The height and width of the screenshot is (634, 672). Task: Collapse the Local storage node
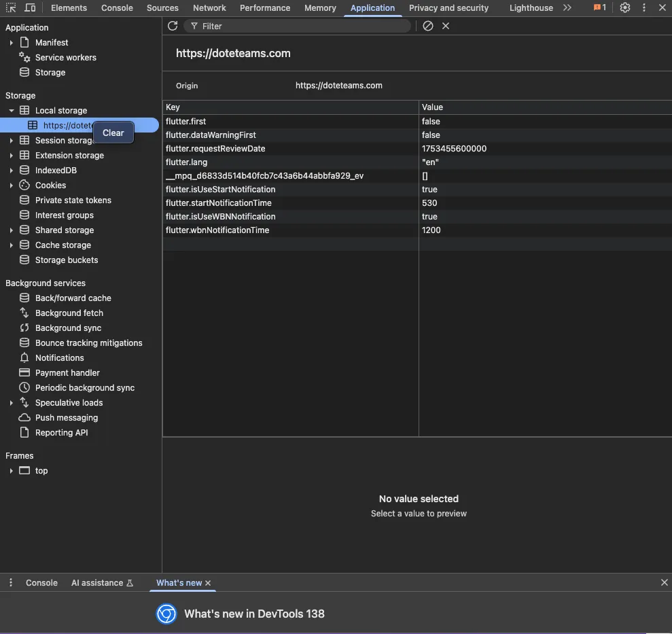click(11, 111)
